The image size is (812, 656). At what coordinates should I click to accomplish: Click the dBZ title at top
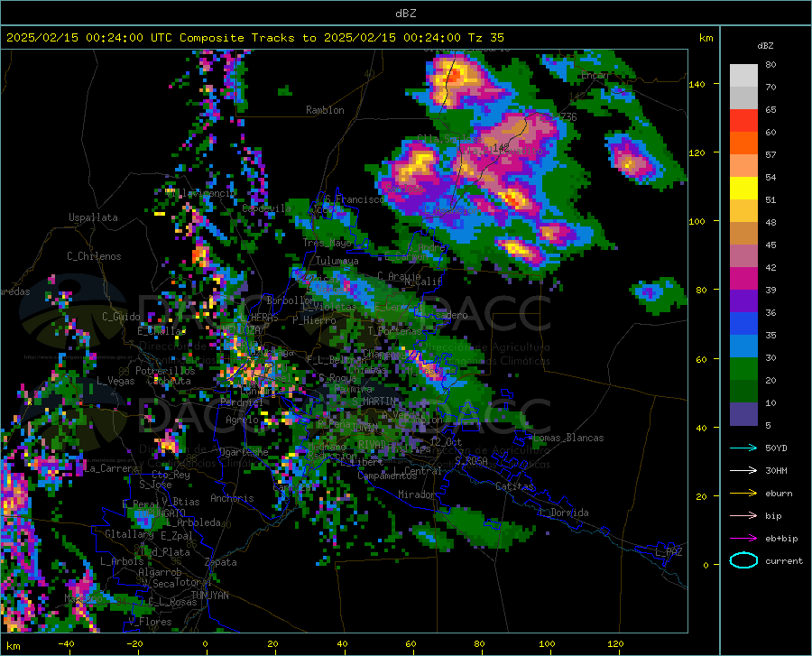(x=405, y=14)
